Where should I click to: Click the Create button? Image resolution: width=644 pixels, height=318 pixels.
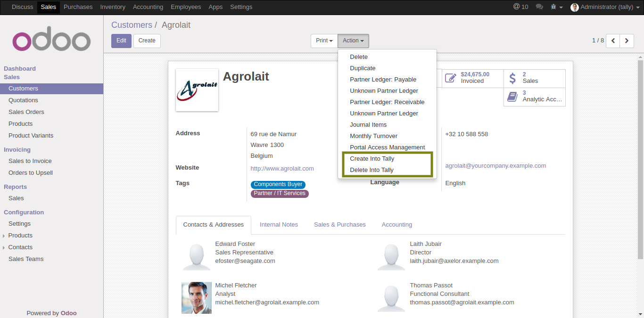(147, 41)
